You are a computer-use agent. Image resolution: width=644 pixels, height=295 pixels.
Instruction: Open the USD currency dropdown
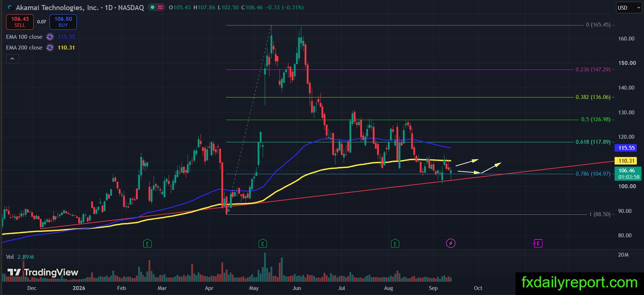click(629, 8)
